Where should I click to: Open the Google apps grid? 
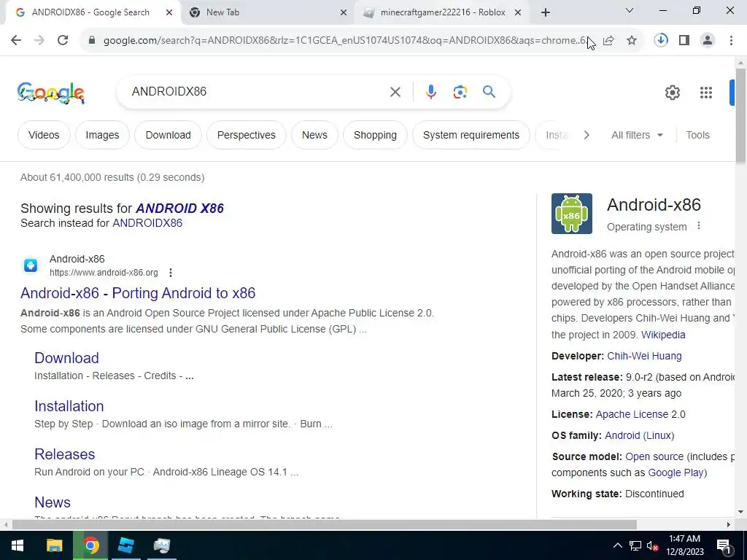706,93
